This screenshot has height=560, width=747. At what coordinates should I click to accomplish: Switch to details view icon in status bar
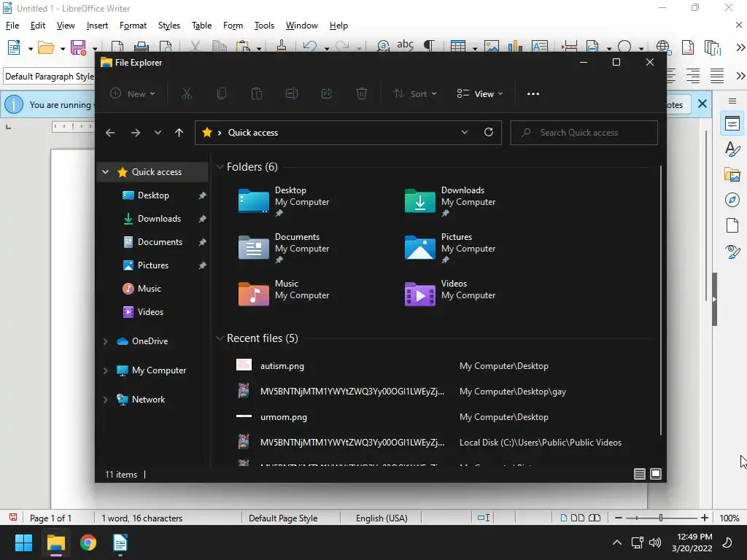[x=640, y=474]
